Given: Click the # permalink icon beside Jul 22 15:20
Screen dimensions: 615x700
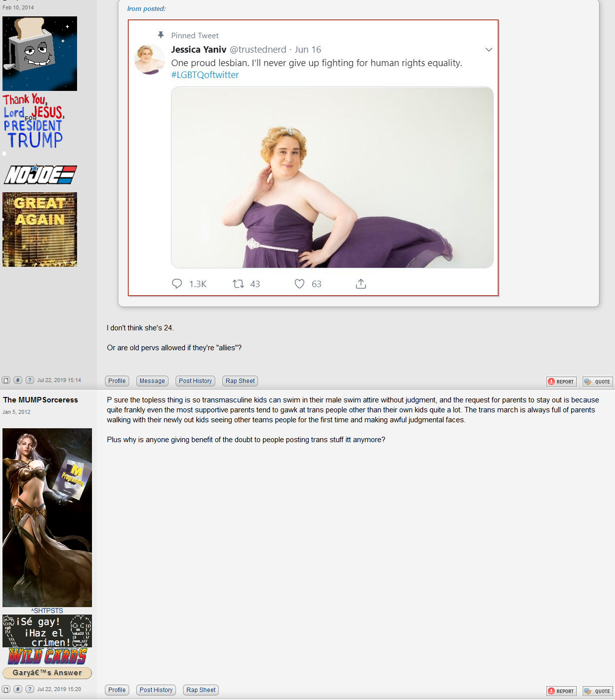Looking at the screenshot, I should (x=18, y=689).
